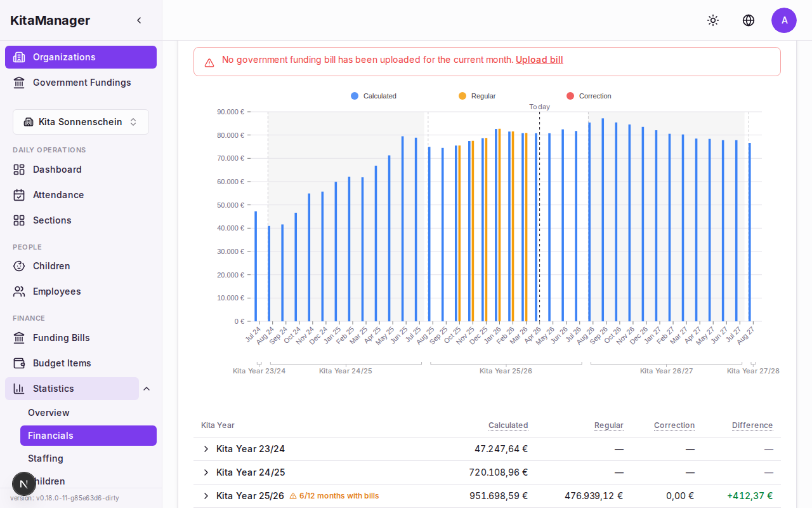Viewport: 812px width, 508px height.
Task: Open user avatar menu
Action: click(x=784, y=20)
